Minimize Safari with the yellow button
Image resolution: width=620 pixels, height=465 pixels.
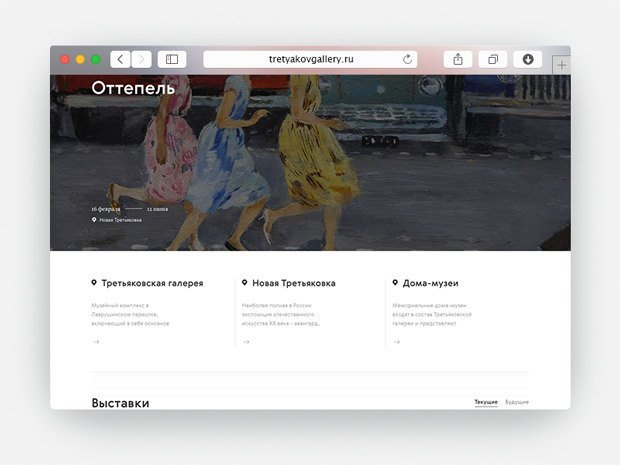80,60
